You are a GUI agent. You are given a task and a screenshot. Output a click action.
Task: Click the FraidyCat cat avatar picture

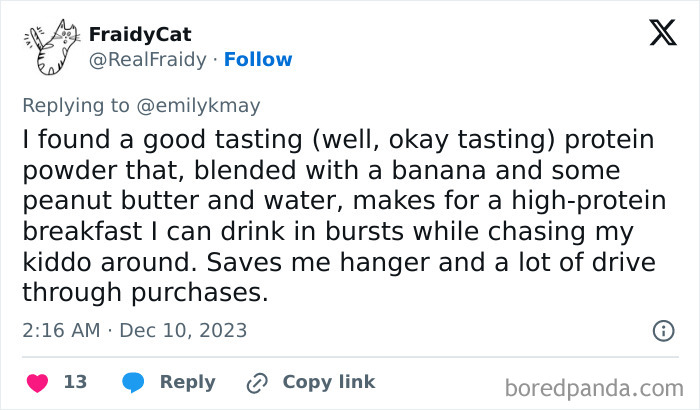tap(50, 47)
